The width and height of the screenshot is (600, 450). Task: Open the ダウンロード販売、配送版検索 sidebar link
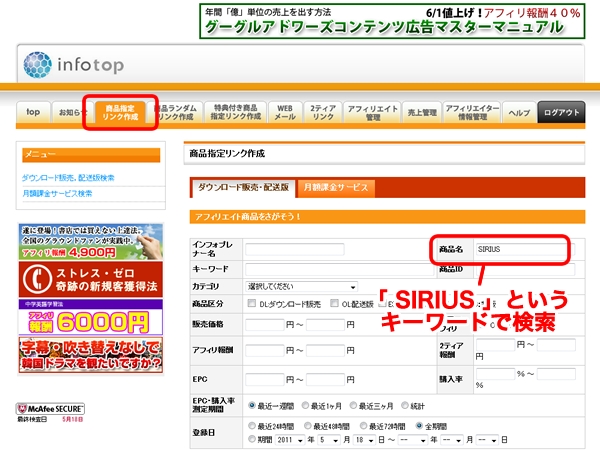68,177
